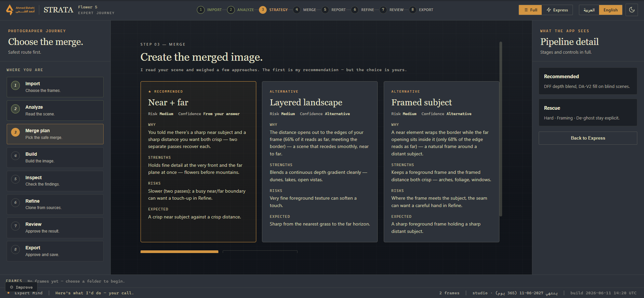
Task: Click the orange primary button below cards
Action: pos(179,252)
